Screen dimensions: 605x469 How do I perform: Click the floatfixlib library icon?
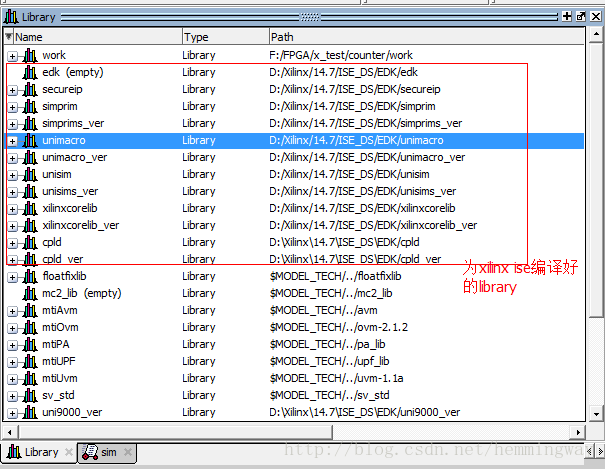click(30, 276)
